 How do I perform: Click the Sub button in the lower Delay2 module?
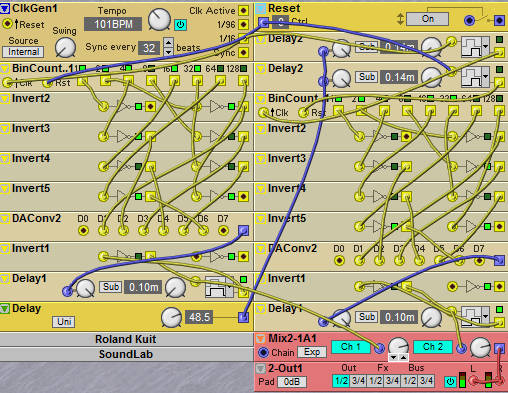coord(366,77)
